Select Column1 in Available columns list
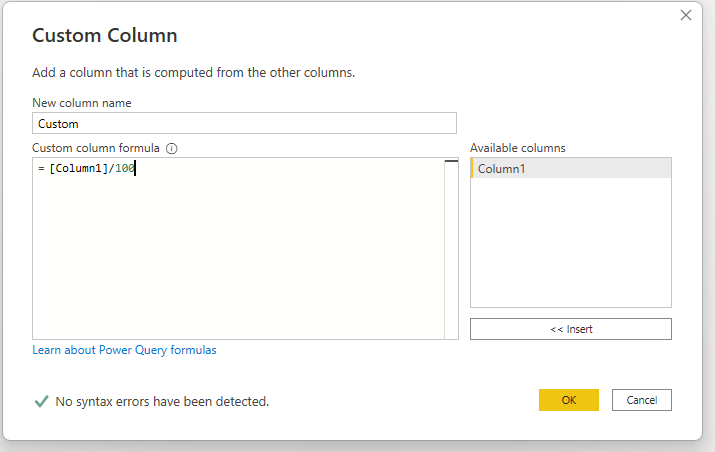 click(570, 168)
